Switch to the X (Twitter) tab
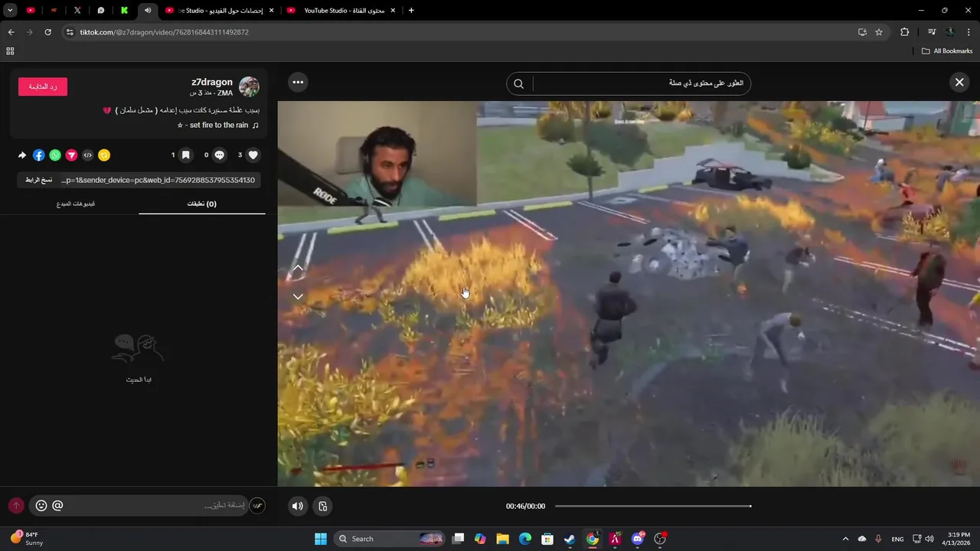Viewport: 980px width, 551px height. [x=77, y=10]
